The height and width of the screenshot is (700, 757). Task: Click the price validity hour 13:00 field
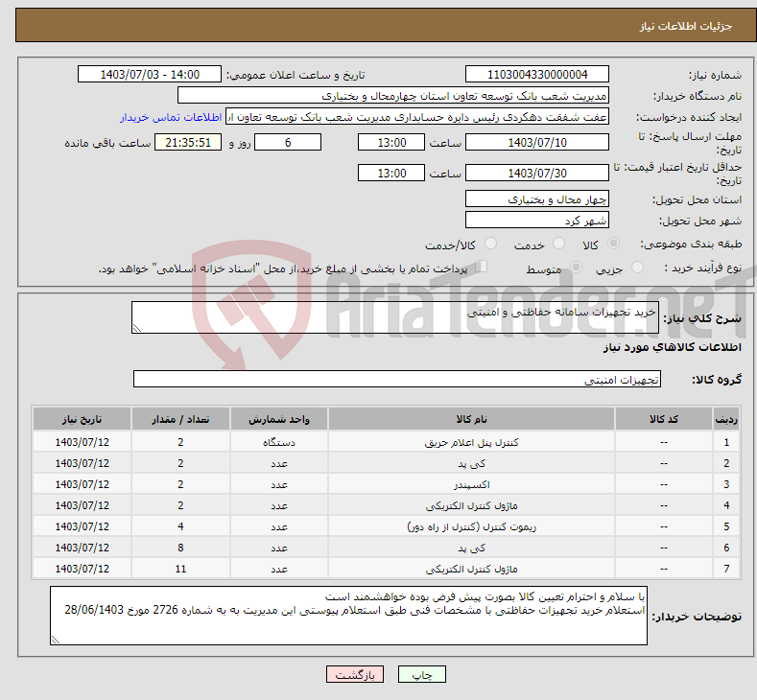[391, 173]
